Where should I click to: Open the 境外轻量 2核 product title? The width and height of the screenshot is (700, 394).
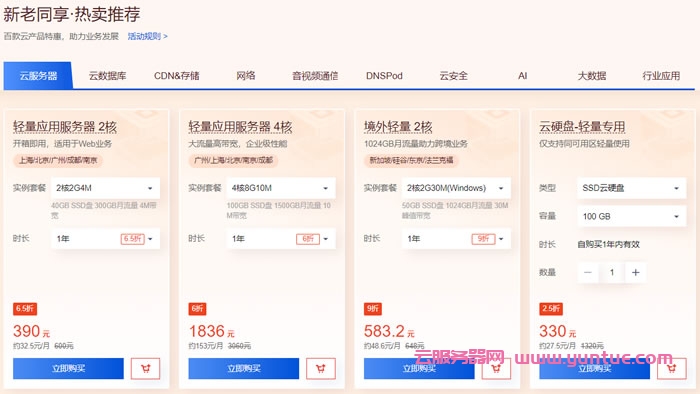click(x=398, y=127)
